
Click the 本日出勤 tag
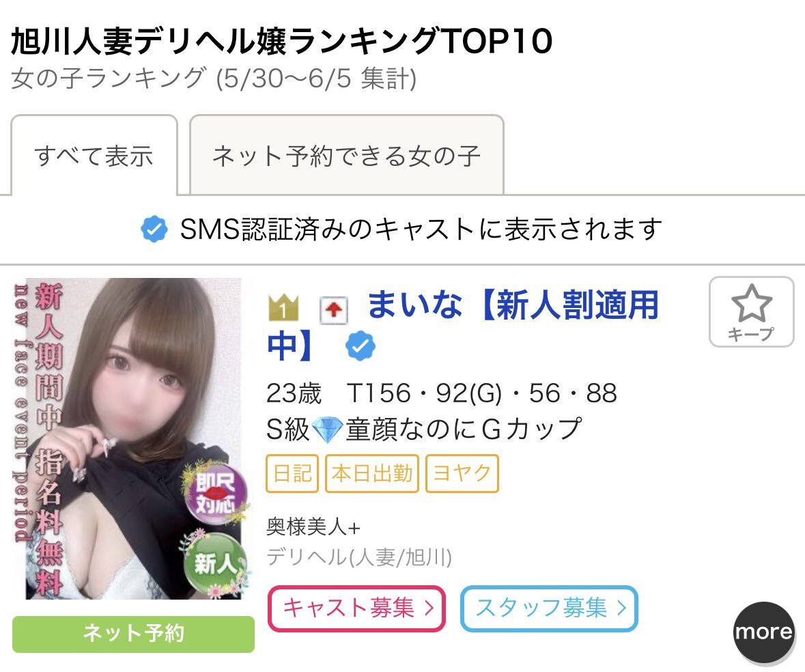coord(372,473)
